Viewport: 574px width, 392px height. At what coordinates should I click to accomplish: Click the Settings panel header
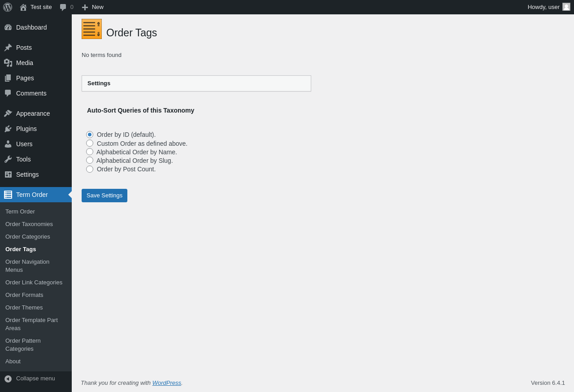[196, 83]
